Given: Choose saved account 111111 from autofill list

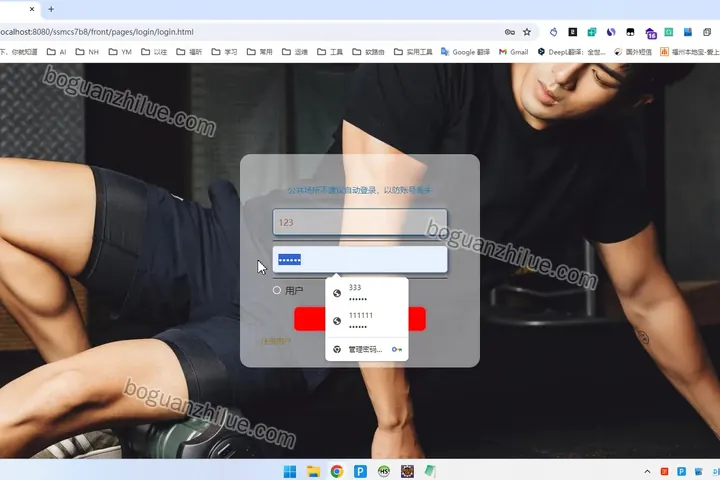Looking at the screenshot, I should 366,321.
